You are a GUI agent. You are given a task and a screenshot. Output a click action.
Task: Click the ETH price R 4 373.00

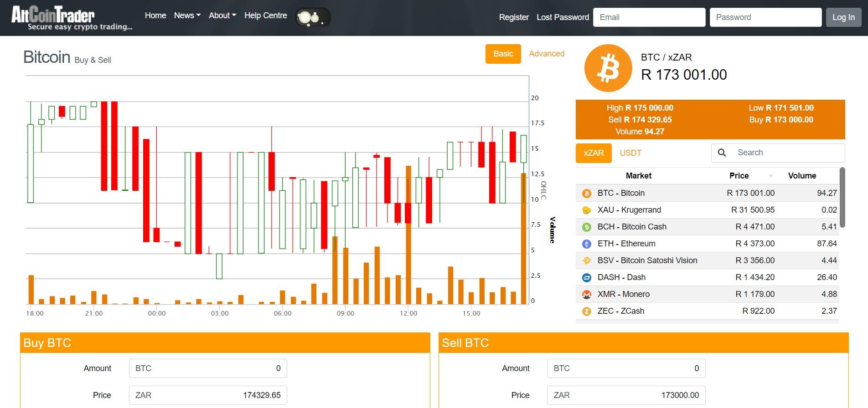[x=755, y=244]
